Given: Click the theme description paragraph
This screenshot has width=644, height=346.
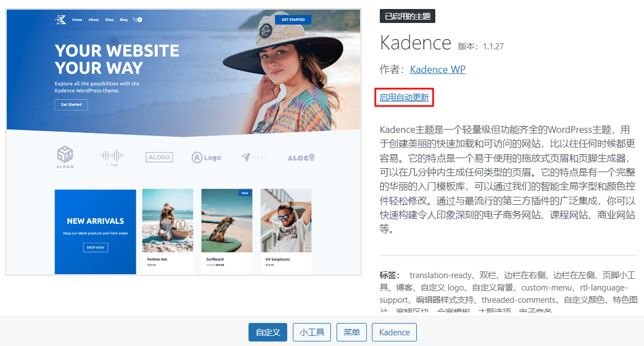Looking at the screenshot, I should pyautogui.click(x=508, y=179).
